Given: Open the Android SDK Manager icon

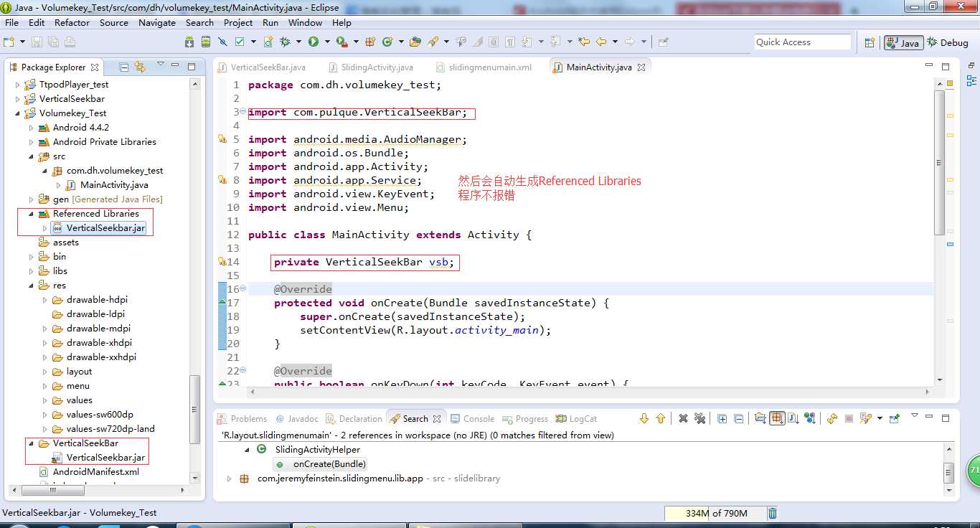Looking at the screenshot, I should point(189,42).
